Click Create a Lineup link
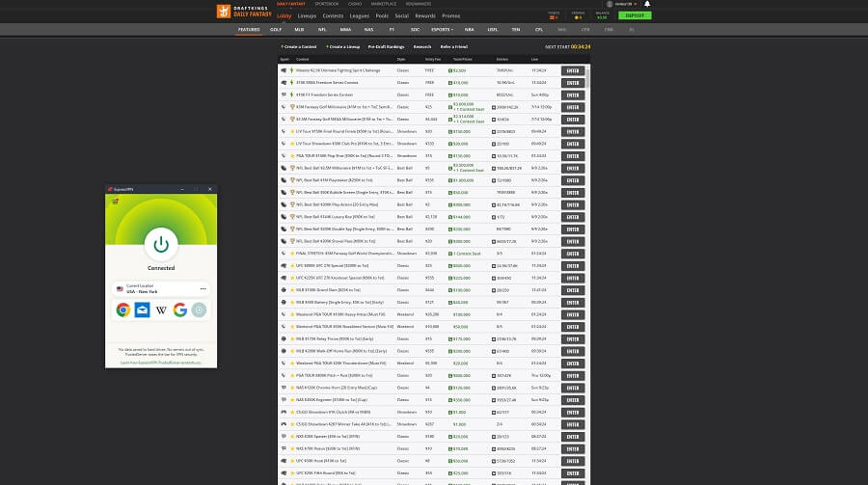This screenshot has width=868, height=485. [343, 47]
